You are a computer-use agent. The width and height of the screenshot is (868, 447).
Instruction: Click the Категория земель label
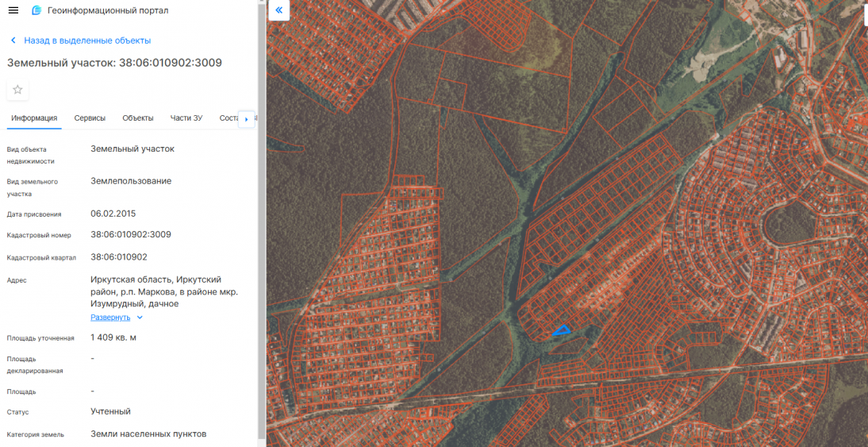point(36,435)
